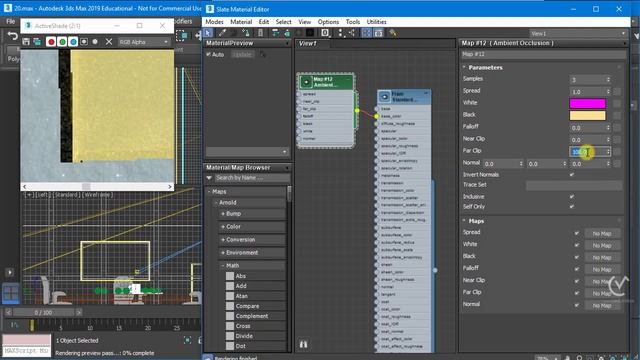Click the time slider 0 / 100
This screenshot has height=360, width=640.
pos(43,312)
